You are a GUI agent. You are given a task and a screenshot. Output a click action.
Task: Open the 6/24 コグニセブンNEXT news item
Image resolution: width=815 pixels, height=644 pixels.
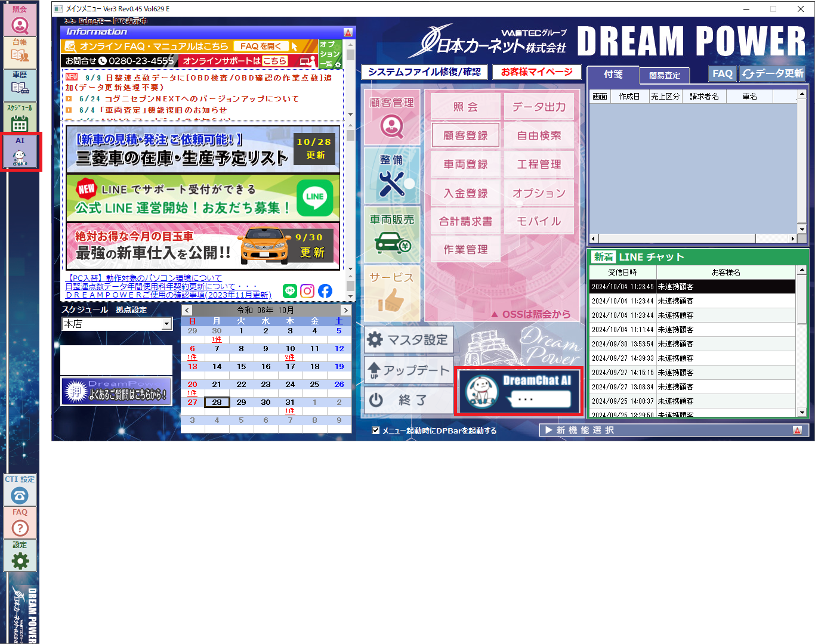click(x=189, y=99)
